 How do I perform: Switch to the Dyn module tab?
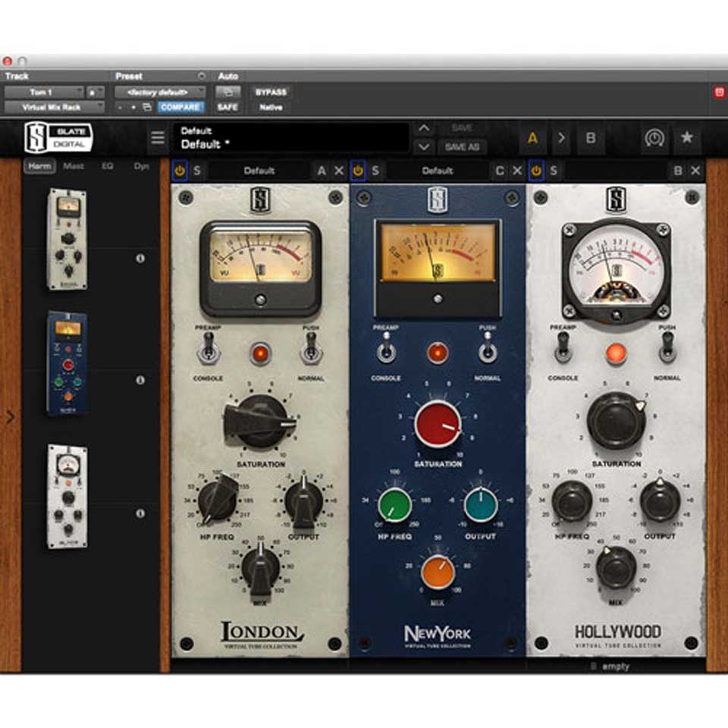point(142,165)
